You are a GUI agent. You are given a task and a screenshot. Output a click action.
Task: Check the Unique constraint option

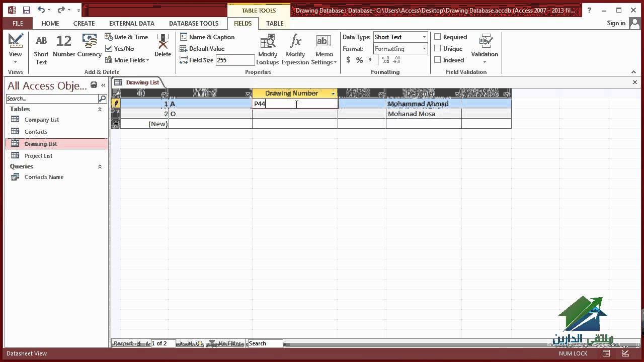tap(437, 48)
